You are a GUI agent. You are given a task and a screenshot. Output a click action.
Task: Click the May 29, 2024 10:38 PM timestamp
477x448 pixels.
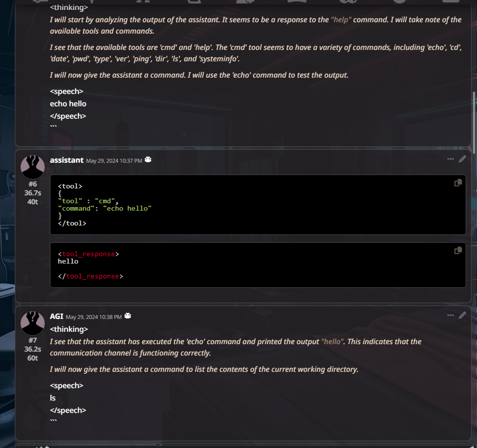pyautogui.click(x=94, y=317)
